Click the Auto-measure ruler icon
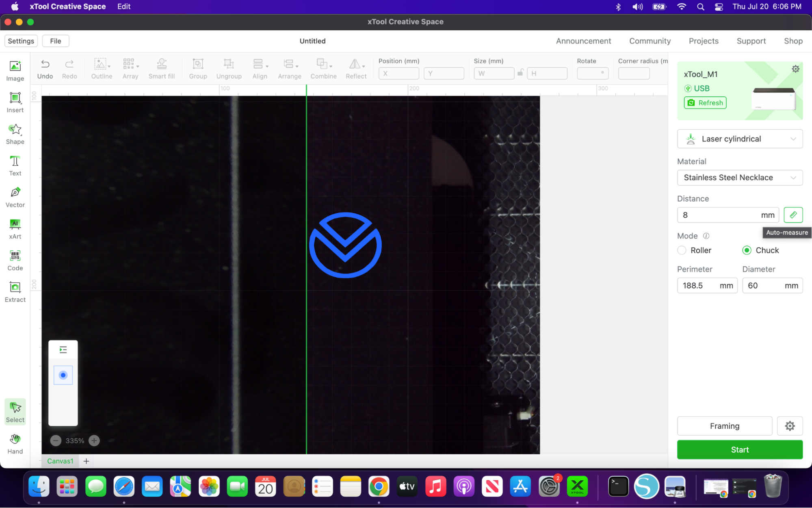Viewport: 812px width, 508px height. click(x=793, y=215)
